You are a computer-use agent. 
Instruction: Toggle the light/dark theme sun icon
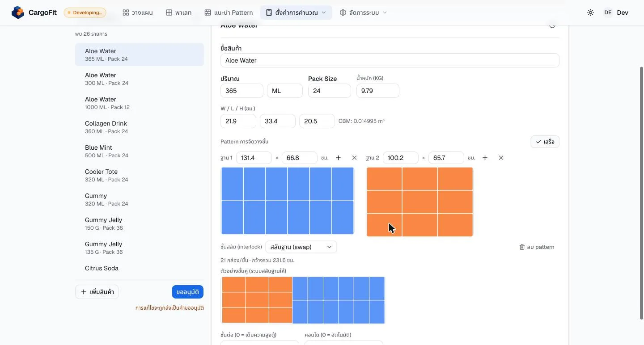tap(590, 13)
